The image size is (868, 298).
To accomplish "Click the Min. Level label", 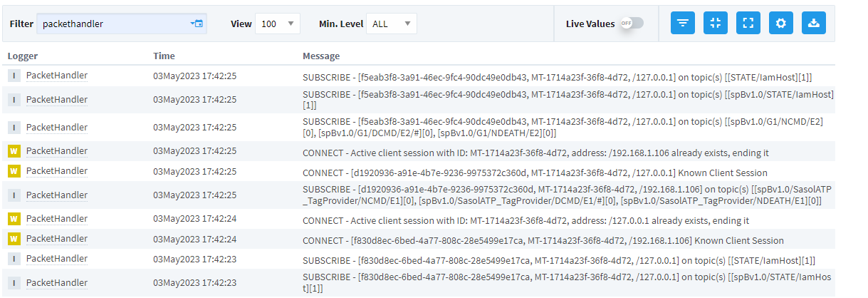I will click(x=341, y=24).
